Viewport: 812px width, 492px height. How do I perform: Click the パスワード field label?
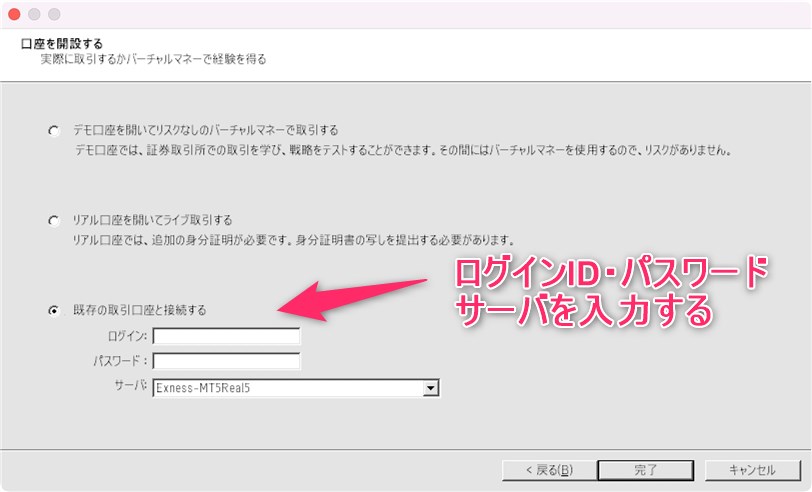(120, 360)
